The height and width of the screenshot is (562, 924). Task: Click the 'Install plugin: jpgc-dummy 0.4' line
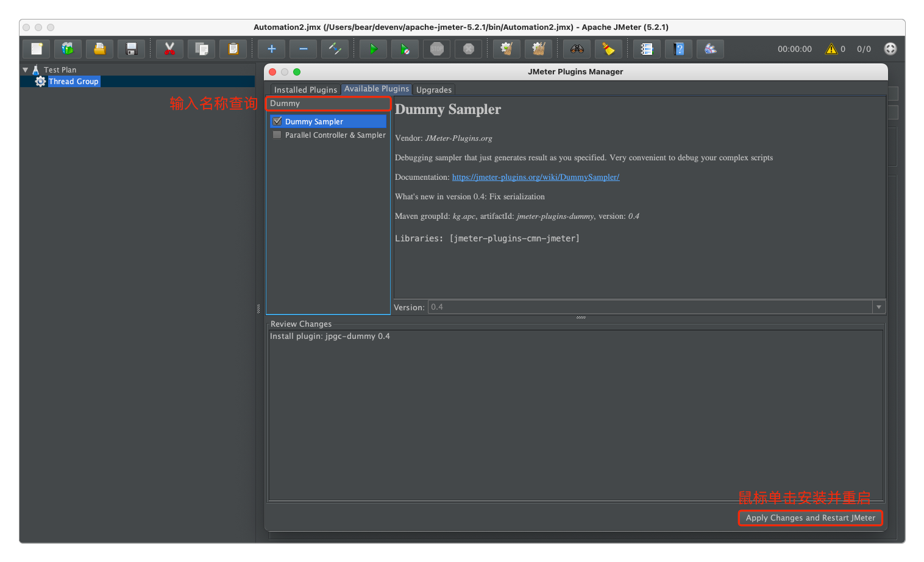330,336
